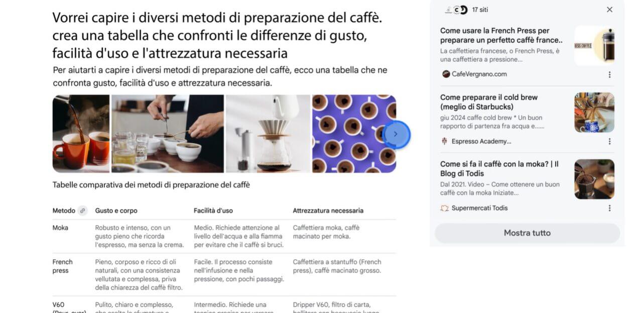Open options menu for Supermercati Todis result
This screenshot has height=313, width=644.
pos(609,208)
